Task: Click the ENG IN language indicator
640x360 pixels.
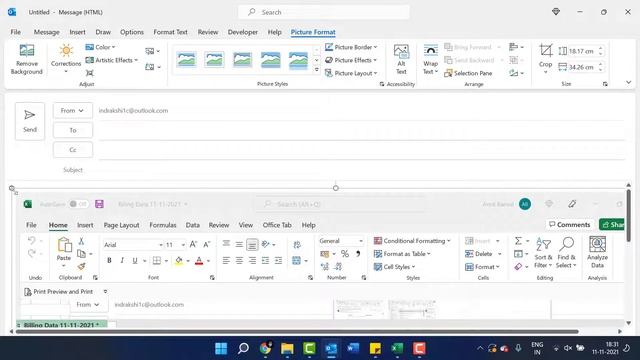Action: pos(537,348)
